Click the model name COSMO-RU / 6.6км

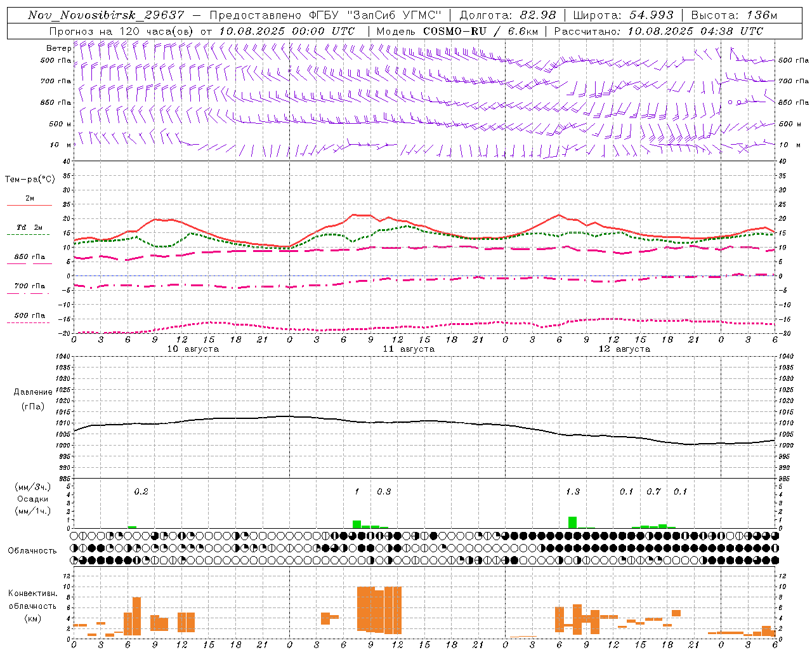coord(480,31)
